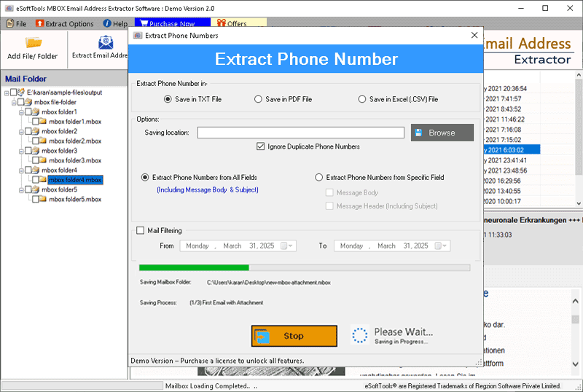Viewport: 583px width, 392px height.
Task: Select mbox folder1.mbox in the tree
Action: coord(75,122)
